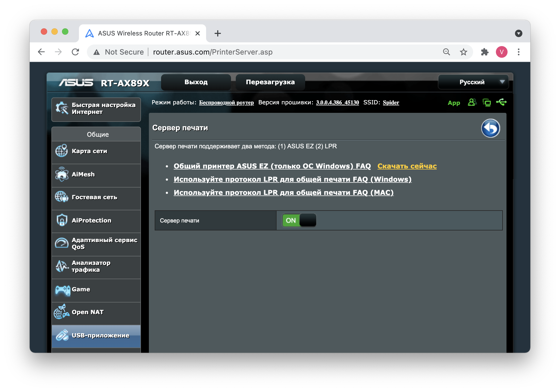Click the ASUS logo in header
560x392 pixels.
point(76,83)
